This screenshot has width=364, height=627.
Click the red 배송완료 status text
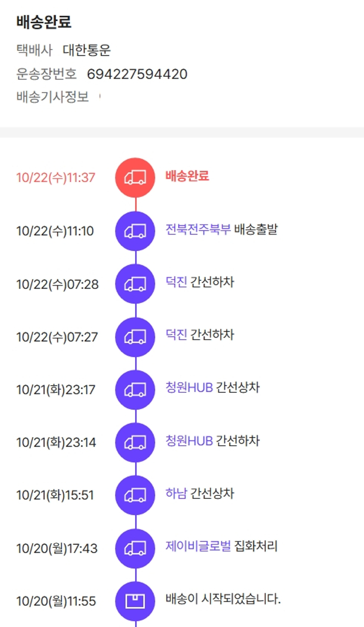[x=187, y=176]
